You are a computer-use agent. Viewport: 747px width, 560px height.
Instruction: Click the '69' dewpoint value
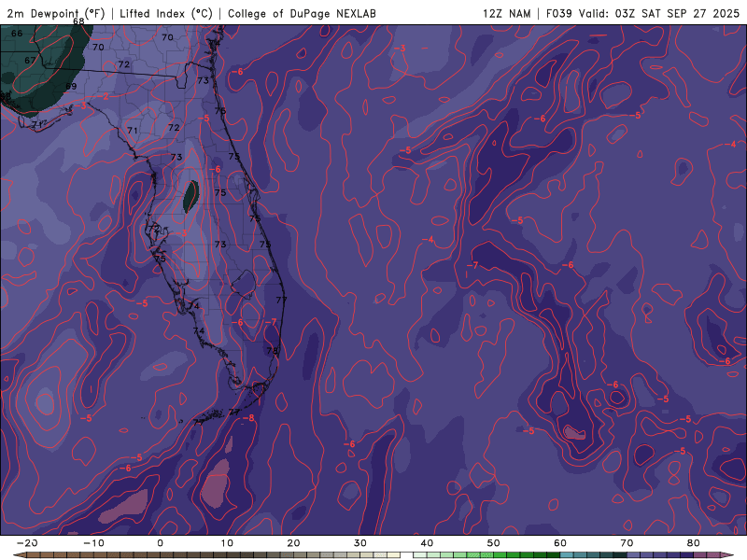point(71,86)
